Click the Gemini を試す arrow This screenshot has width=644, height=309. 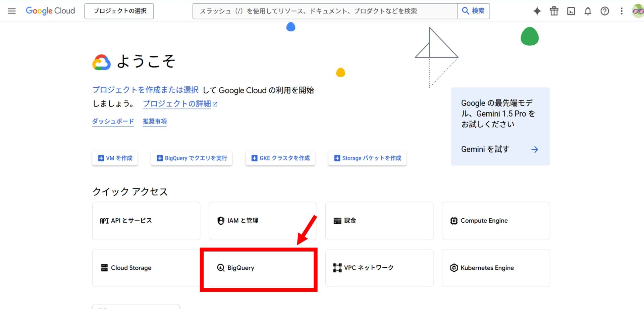[x=535, y=149]
